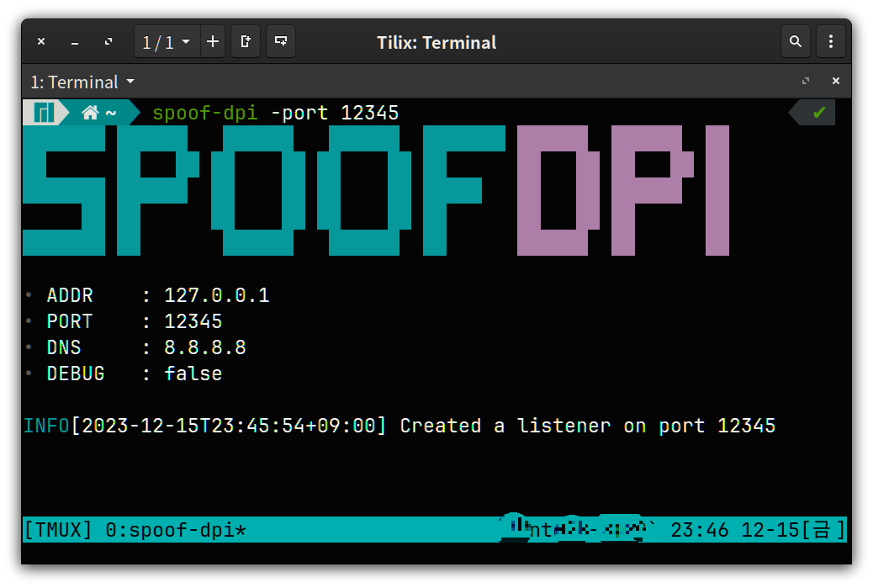Viewport: 873px width, 588px height.
Task: Open Tilix main menu (three dots)
Action: point(831,42)
